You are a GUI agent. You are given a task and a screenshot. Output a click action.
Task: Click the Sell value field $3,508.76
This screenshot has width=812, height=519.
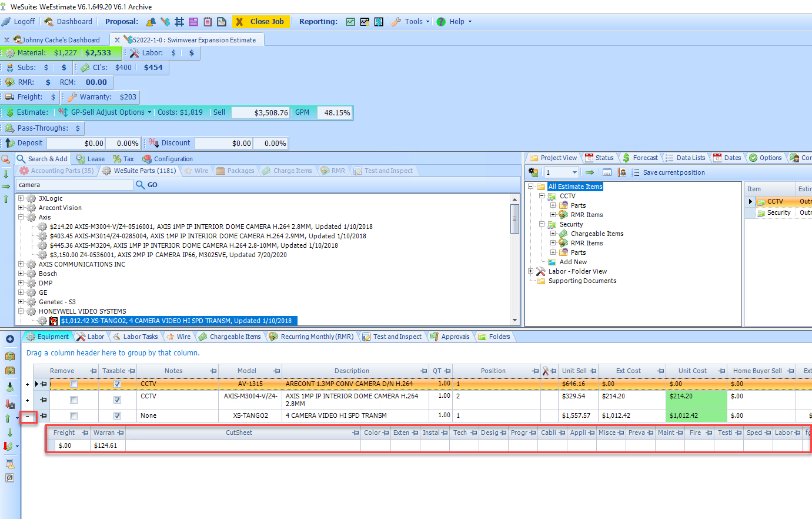tap(260, 112)
